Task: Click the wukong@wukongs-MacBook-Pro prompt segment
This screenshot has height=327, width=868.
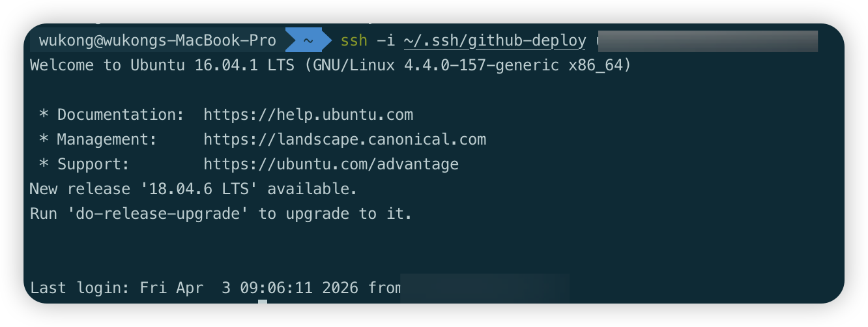Action: tap(158, 40)
